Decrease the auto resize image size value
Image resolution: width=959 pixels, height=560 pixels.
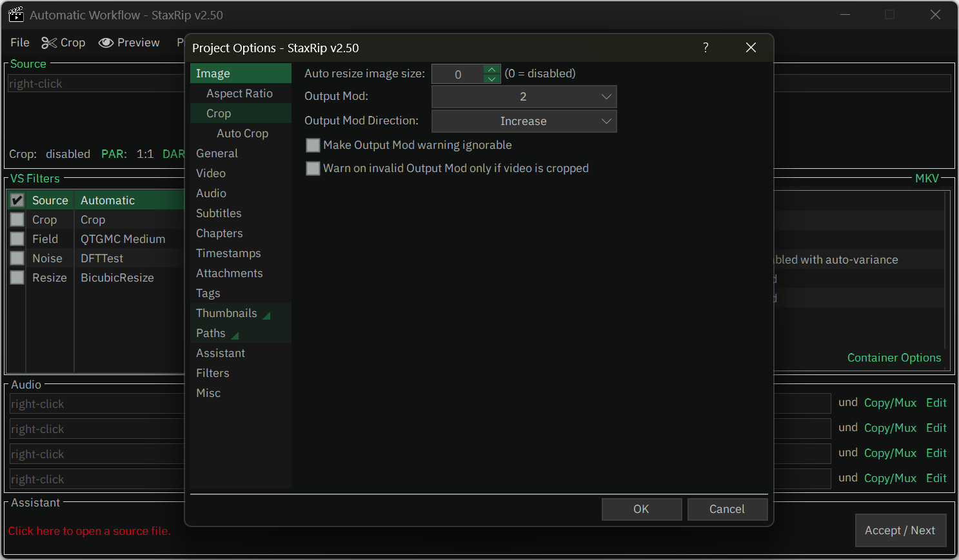(x=492, y=79)
